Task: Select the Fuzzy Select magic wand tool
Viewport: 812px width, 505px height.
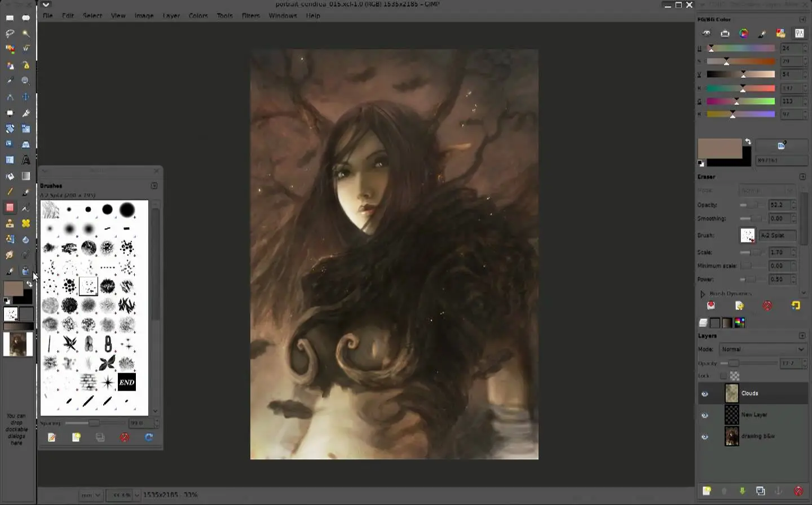Action: [x=25, y=34]
